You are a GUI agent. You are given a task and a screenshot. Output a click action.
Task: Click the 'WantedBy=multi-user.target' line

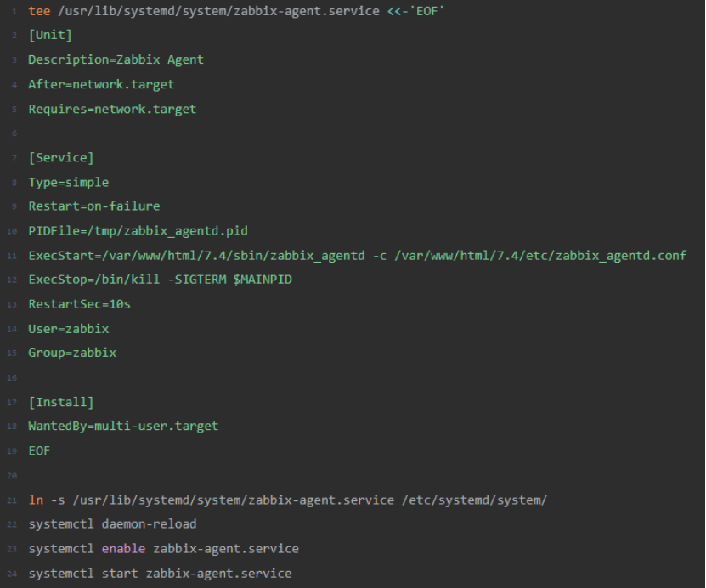click(x=122, y=427)
